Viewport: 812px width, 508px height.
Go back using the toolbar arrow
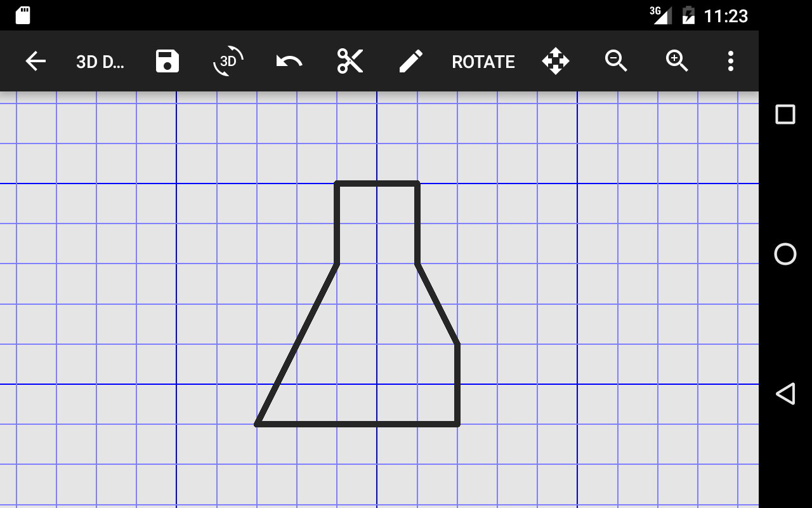[36, 61]
